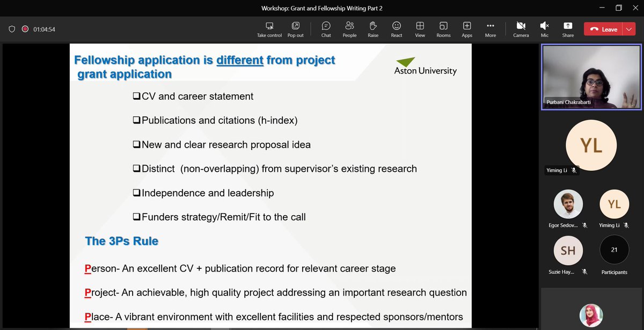Screen dimensions: 644x330
Task: Pop out the shared content
Action: (296, 30)
